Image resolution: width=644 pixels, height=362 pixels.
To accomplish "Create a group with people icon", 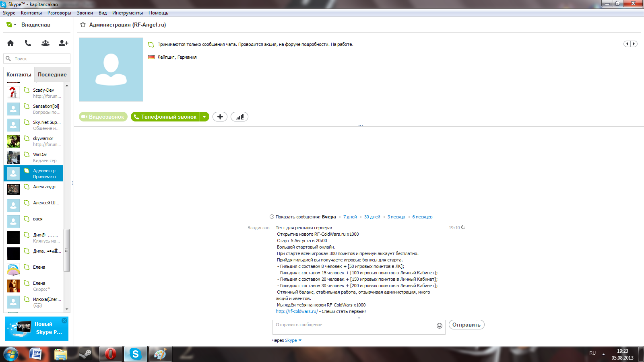I will pos(45,43).
